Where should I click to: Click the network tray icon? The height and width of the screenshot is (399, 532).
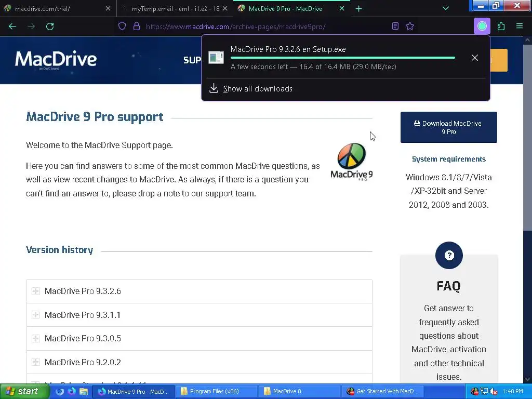pos(484,392)
